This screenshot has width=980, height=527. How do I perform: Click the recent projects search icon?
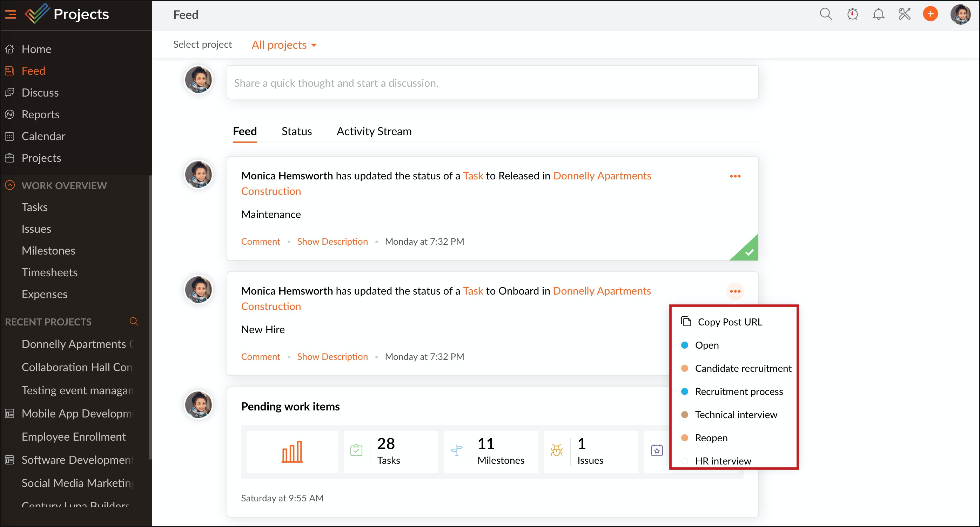click(134, 321)
